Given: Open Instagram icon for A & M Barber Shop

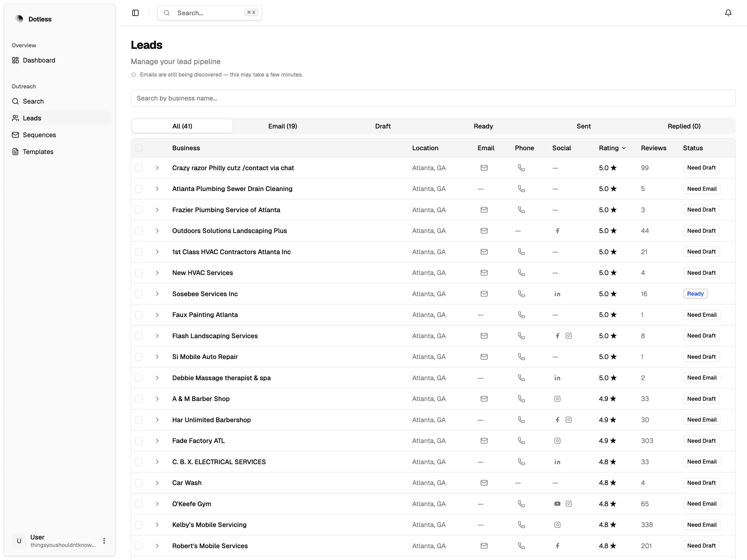Looking at the screenshot, I should [x=557, y=399].
